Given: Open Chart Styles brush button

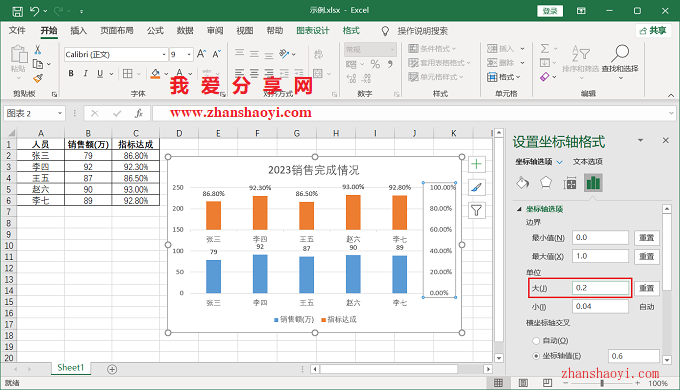Looking at the screenshot, I should tap(476, 187).
